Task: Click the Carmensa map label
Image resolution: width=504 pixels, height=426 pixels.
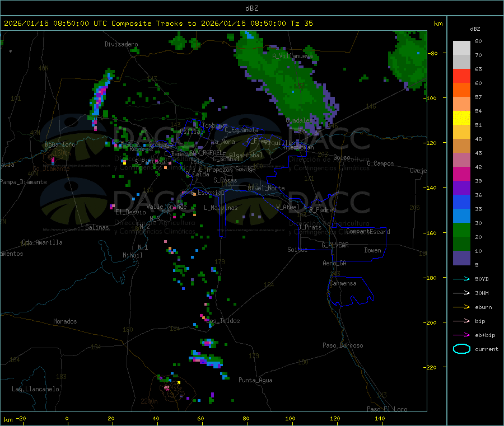Action: (343, 283)
